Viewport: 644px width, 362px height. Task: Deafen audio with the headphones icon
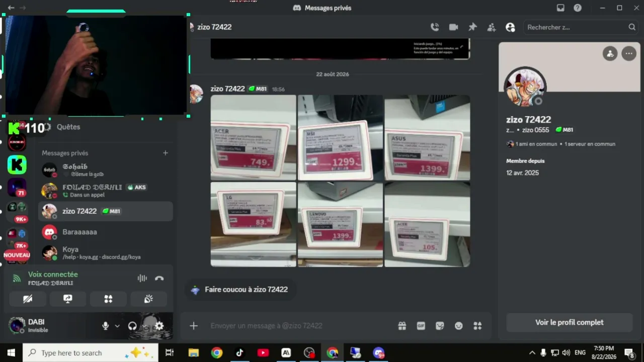click(x=132, y=326)
